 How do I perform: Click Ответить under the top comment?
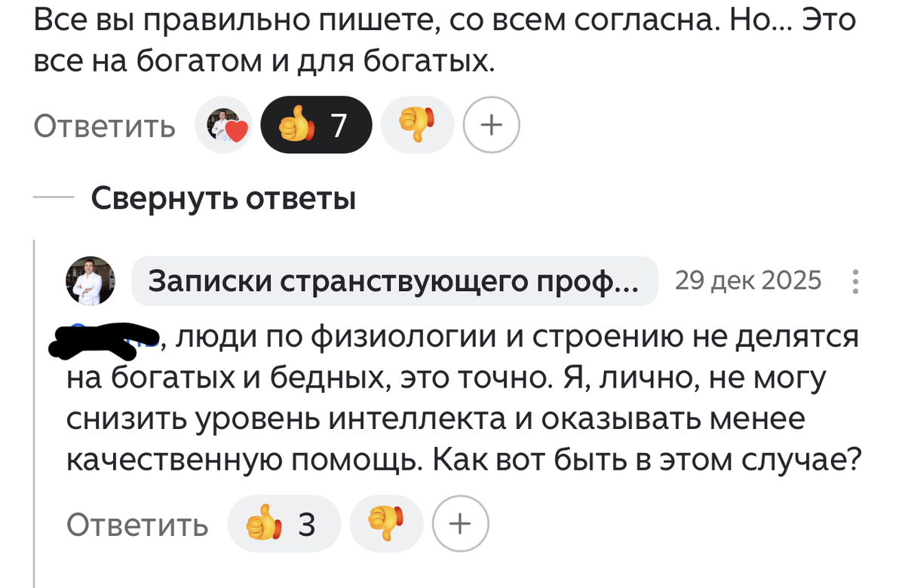point(104,126)
